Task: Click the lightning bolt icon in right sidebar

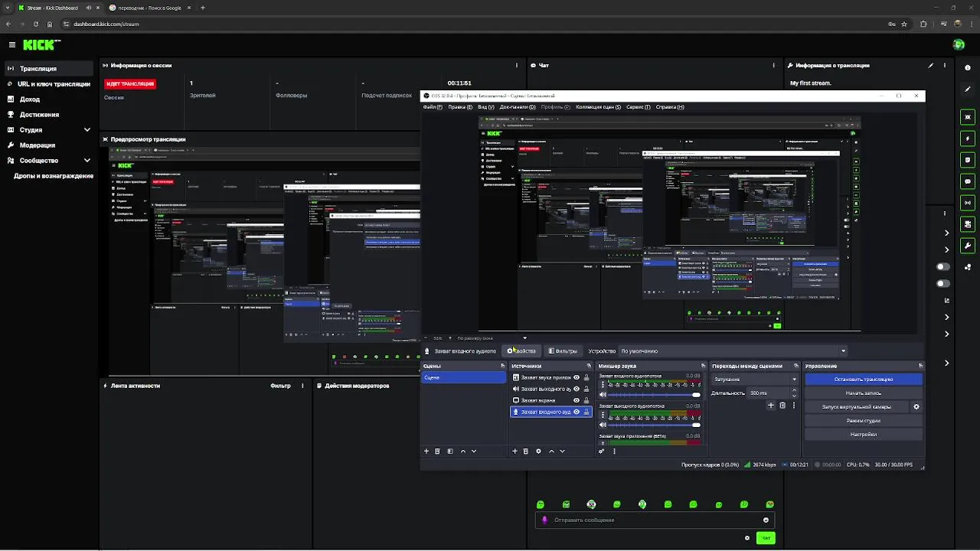Action: tap(969, 139)
